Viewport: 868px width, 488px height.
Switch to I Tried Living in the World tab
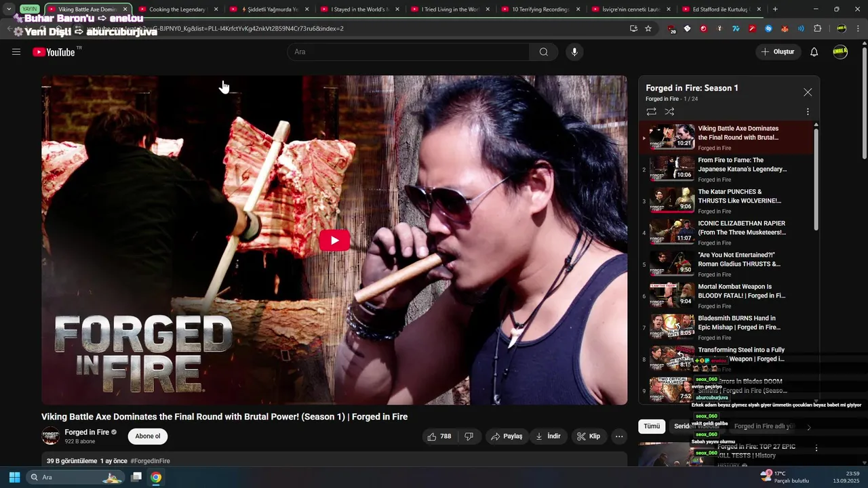click(x=450, y=9)
